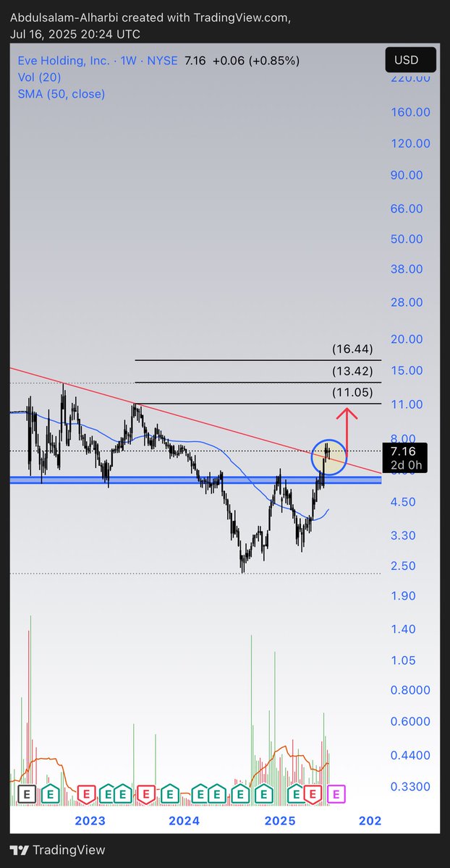This screenshot has width=450, height=868.
Task: Click the 15.00 price axis label
Action: (x=406, y=371)
